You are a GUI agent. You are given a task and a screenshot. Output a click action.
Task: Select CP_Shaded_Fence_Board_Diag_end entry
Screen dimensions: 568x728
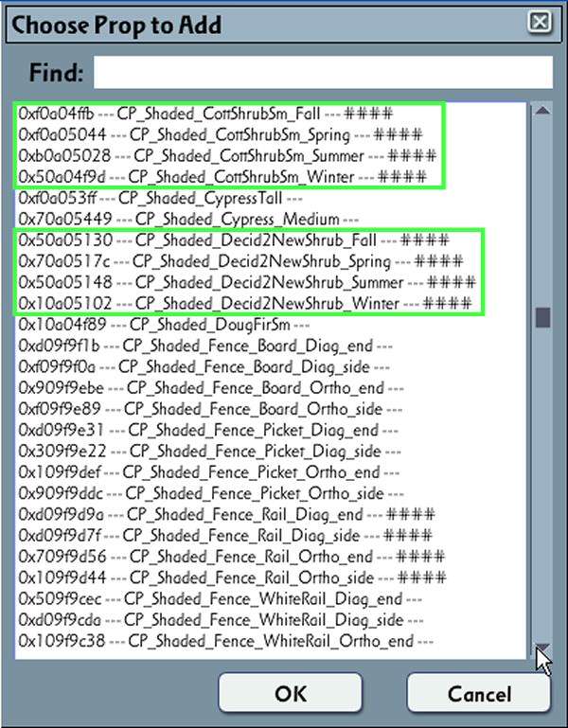click(205, 346)
